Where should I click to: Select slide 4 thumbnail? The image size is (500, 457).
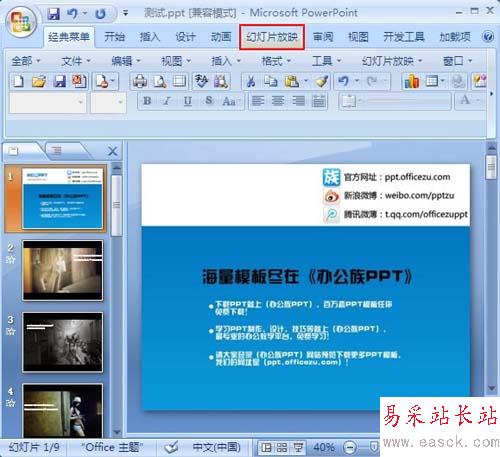[62, 411]
